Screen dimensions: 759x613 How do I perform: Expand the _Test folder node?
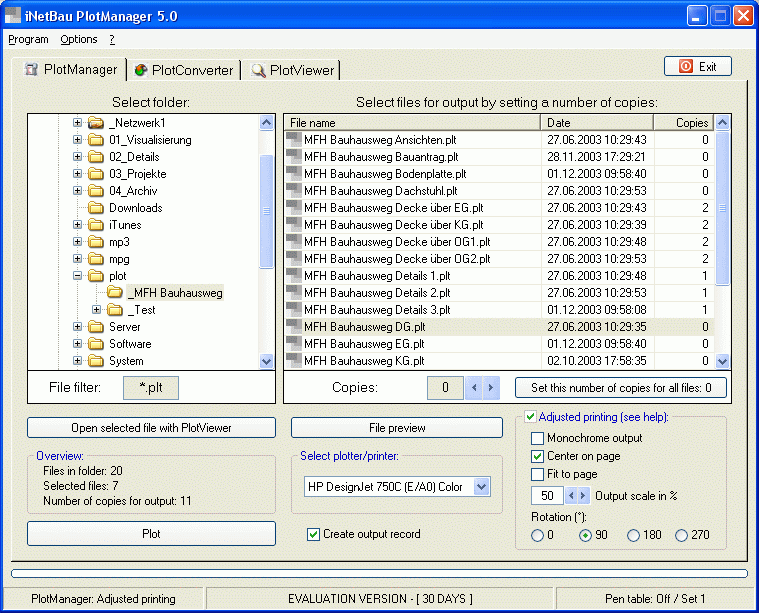(x=96, y=309)
